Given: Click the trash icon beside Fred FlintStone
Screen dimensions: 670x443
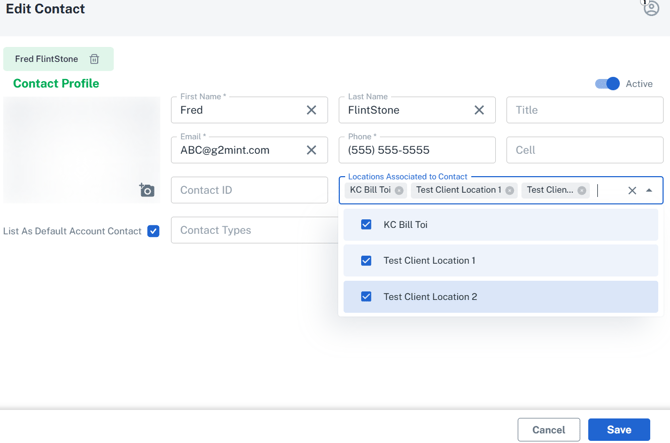Looking at the screenshot, I should 95,59.
